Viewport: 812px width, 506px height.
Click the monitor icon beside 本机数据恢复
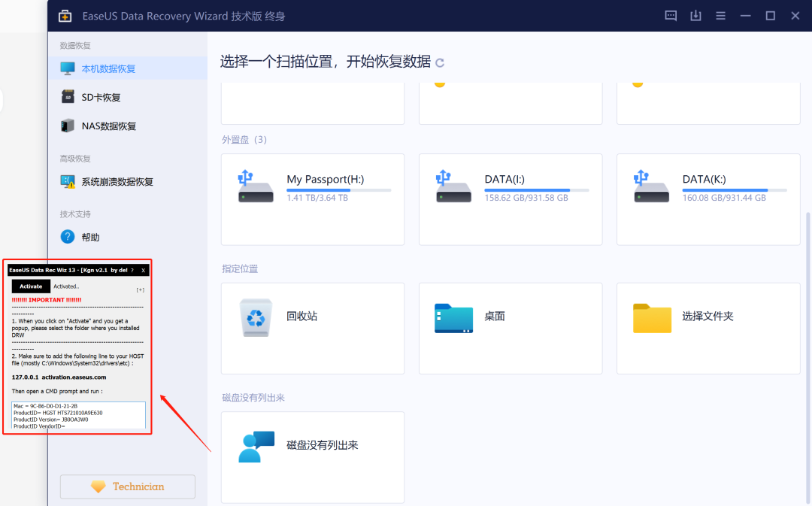coord(68,68)
